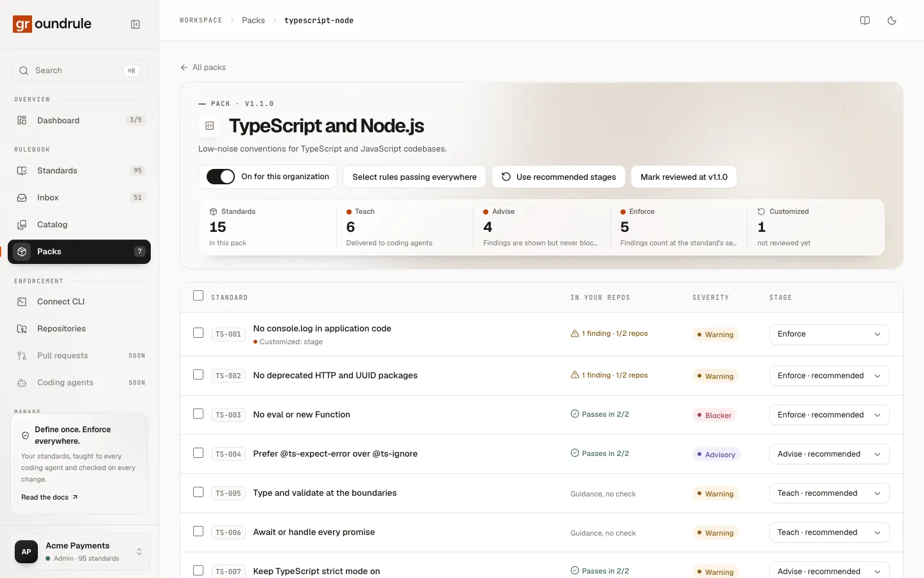
Task: Check the TS-002 row checkbox
Action: tap(198, 374)
